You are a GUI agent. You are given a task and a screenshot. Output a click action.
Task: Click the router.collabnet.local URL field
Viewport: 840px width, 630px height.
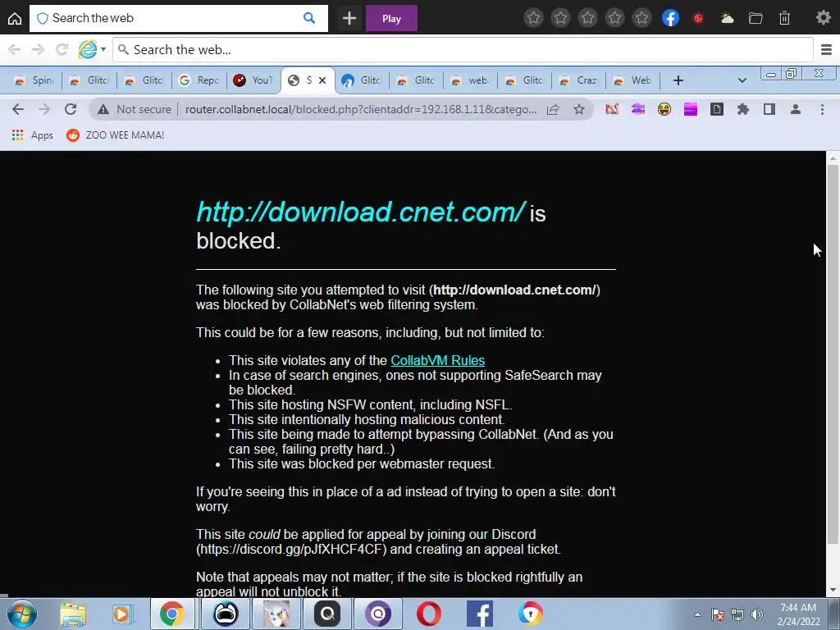pyautogui.click(x=360, y=109)
